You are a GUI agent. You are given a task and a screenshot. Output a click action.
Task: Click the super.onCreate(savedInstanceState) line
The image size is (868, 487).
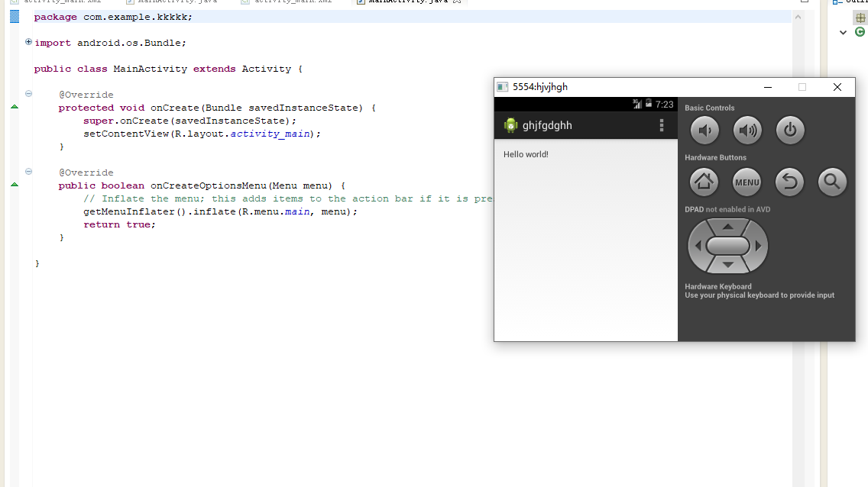189,121
